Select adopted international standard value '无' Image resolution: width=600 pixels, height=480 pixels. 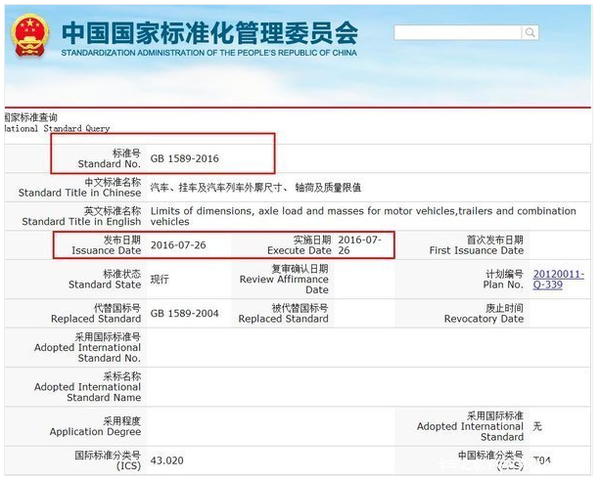(x=537, y=426)
